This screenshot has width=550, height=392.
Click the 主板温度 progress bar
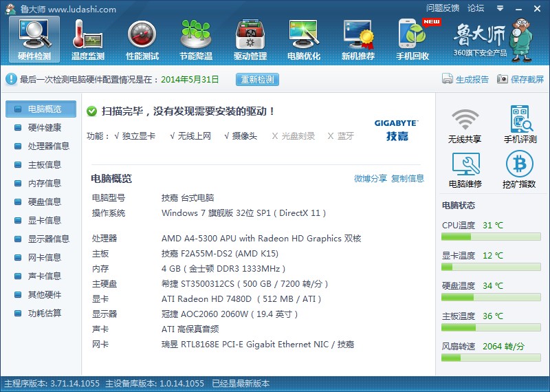[491, 328]
